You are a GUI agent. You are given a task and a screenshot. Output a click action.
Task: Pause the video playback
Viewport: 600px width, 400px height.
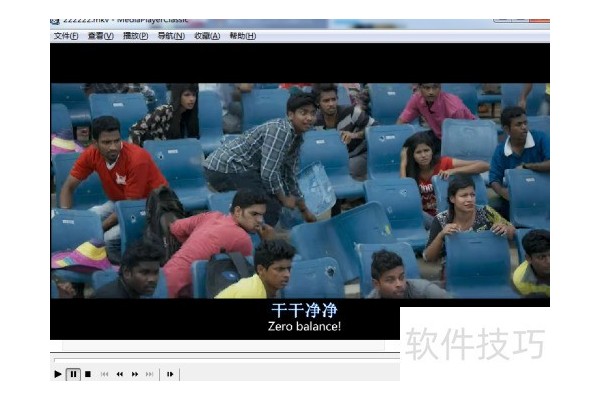pos(73,374)
